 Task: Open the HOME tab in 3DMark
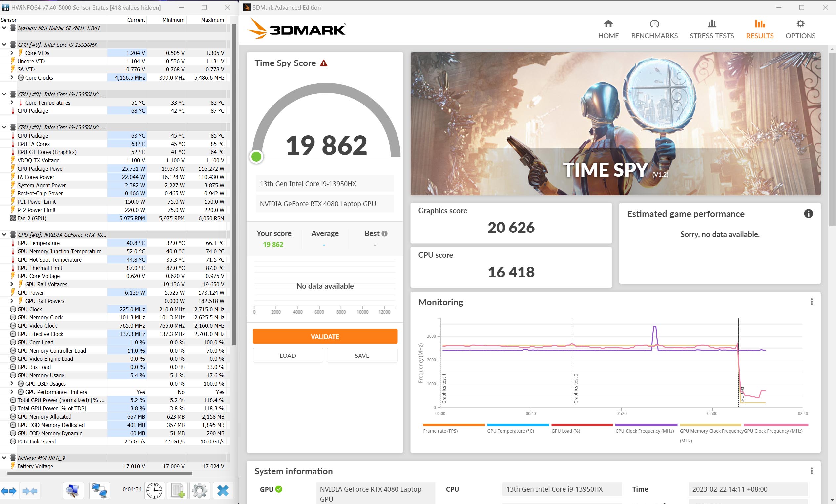608,29
